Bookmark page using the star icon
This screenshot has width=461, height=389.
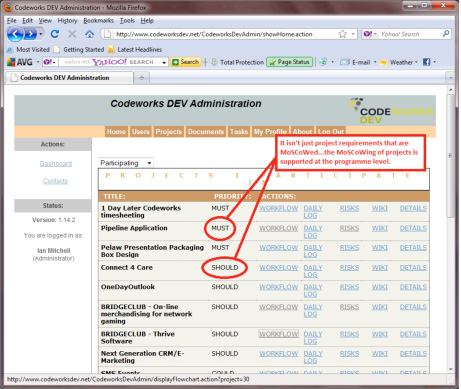(x=343, y=34)
